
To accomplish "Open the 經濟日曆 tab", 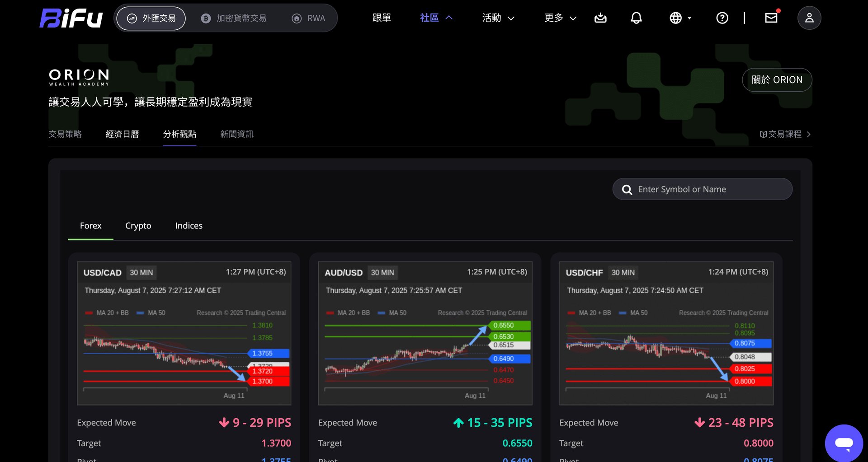I will point(122,134).
